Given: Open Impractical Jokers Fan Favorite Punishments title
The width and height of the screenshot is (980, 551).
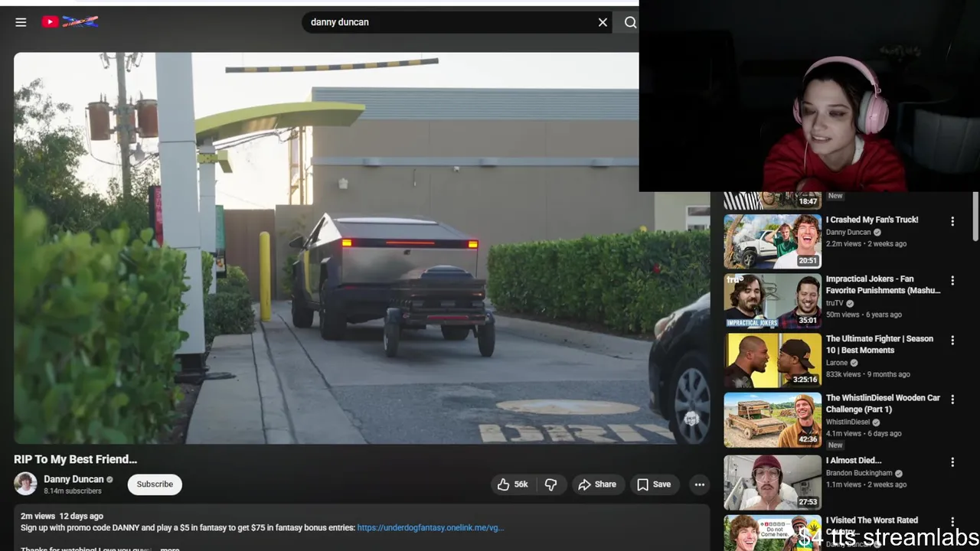Looking at the screenshot, I should click(x=883, y=285).
